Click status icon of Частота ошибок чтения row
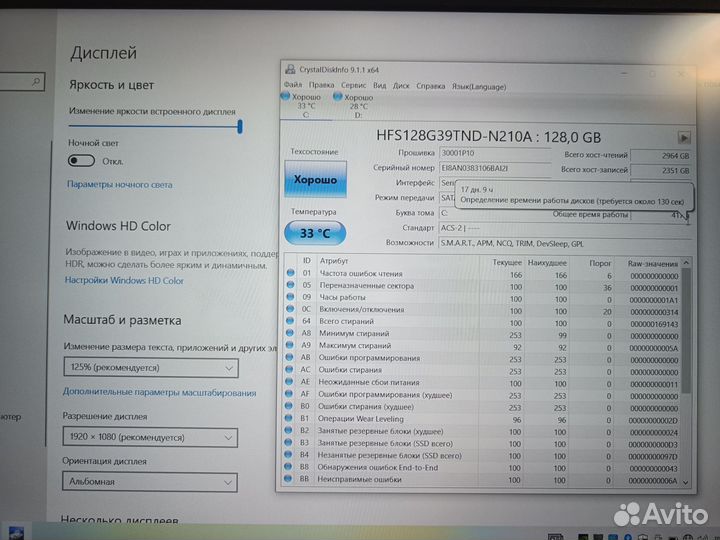 tap(290, 273)
